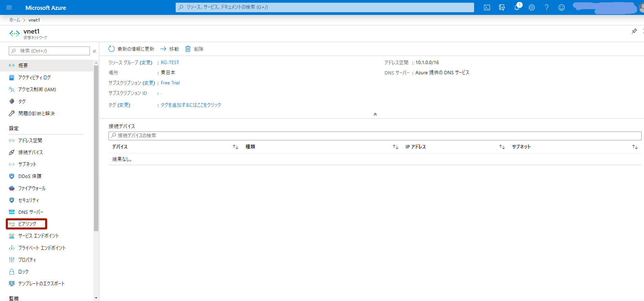Click the Free Trial subscription link
This screenshot has width=644, height=301.
[170, 83]
